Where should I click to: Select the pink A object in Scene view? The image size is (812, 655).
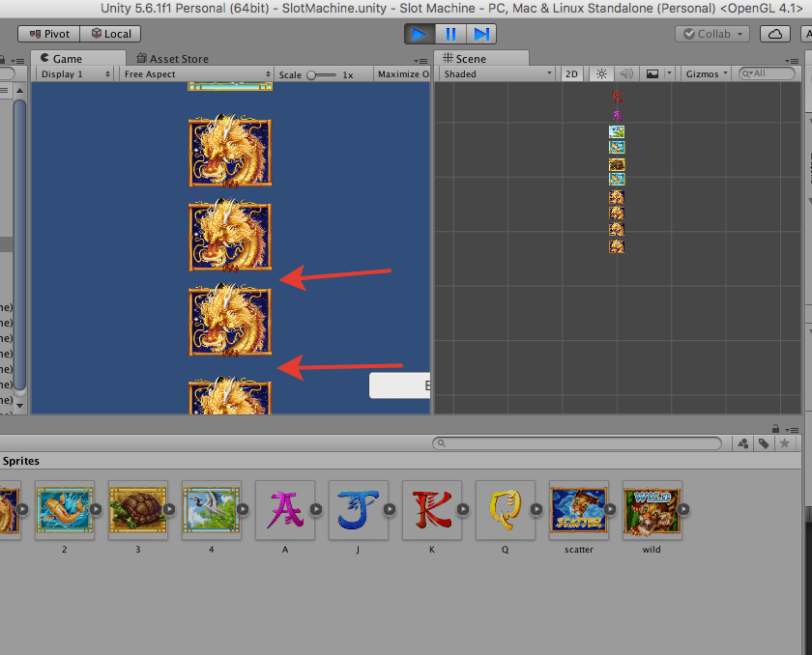617,115
